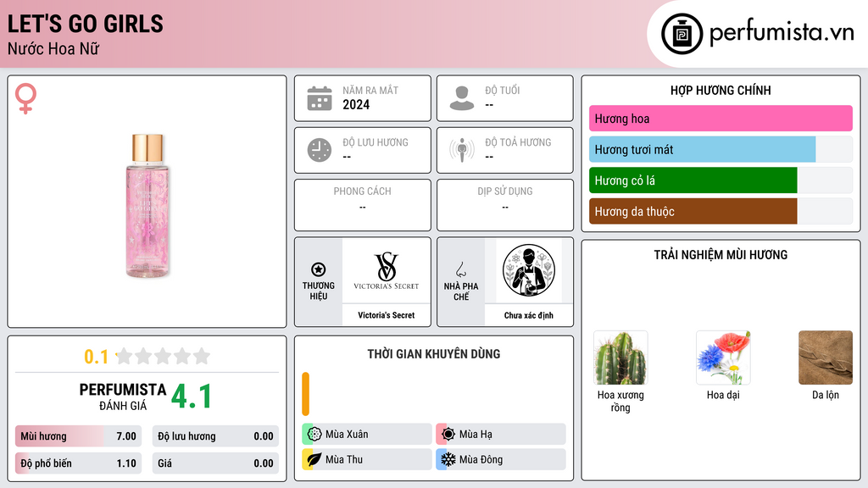The image size is (868, 488).
Task: Click the person icon beside Độ tuổi
Action: pos(462,98)
